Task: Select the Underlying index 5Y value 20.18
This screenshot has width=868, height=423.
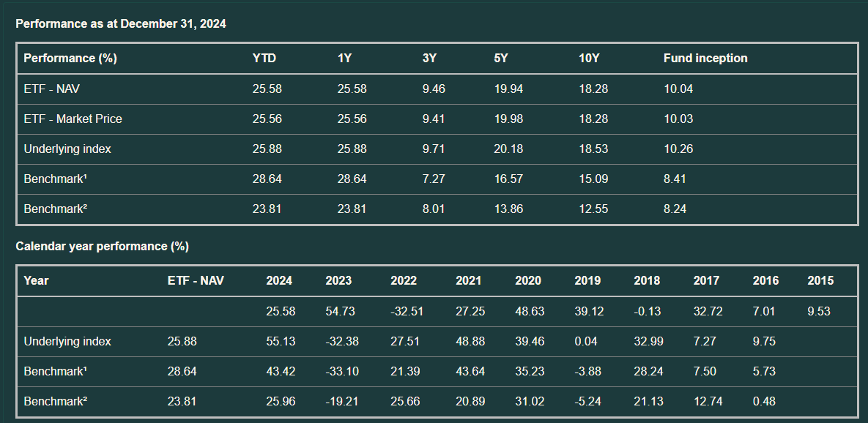Action: pyautogui.click(x=509, y=149)
